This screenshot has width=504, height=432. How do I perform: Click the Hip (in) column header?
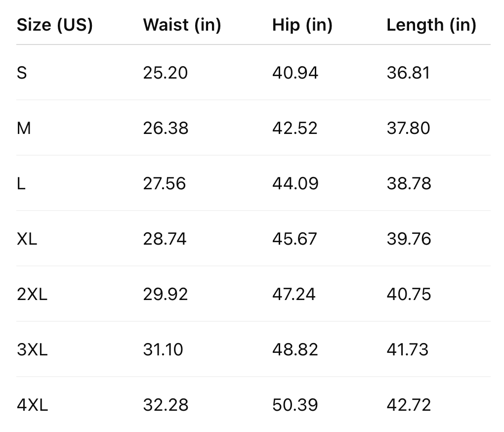[x=302, y=25]
